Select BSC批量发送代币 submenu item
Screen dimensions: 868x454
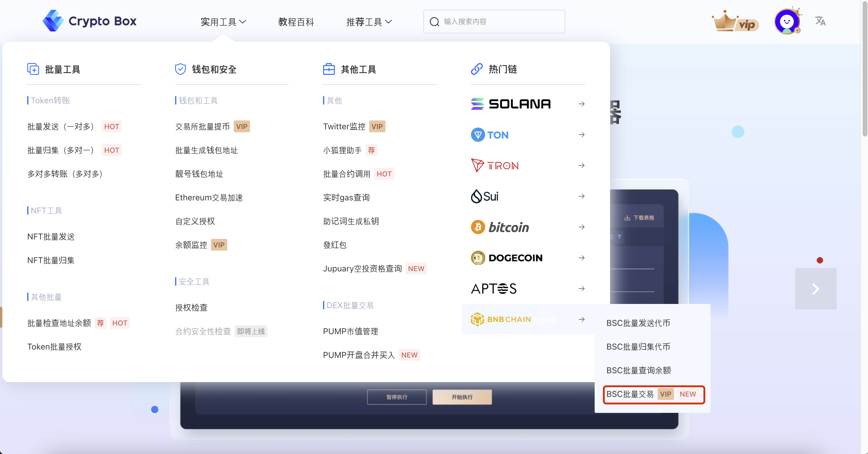(x=638, y=323)
